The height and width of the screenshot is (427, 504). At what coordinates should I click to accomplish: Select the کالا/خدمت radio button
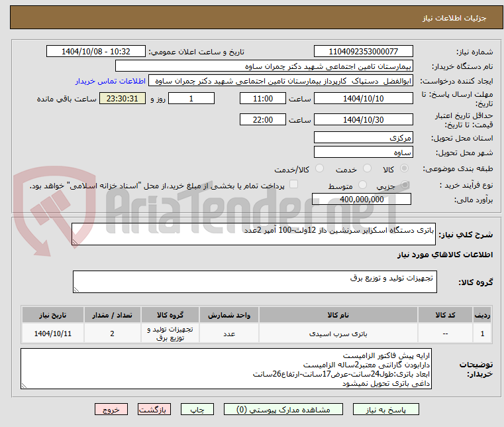(319, 168)
